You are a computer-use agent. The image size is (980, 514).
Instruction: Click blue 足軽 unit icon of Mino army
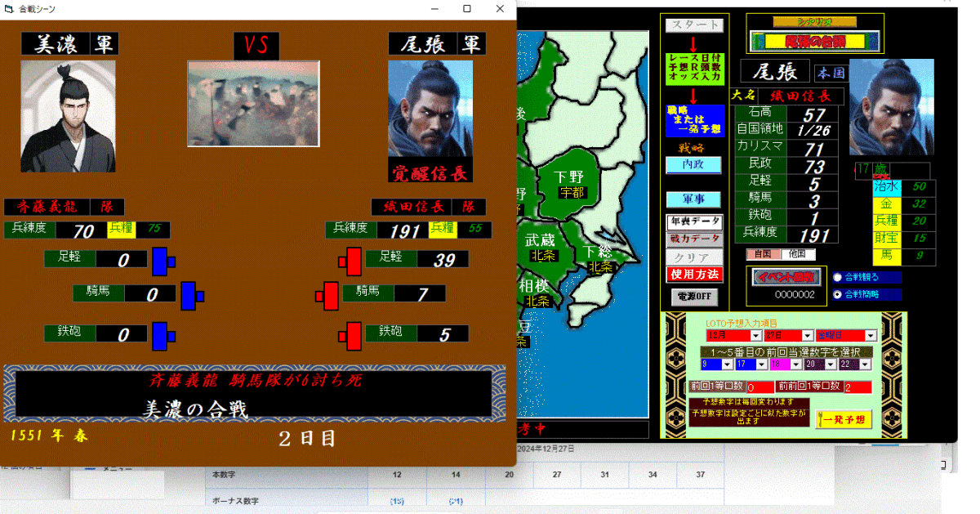[163, 261]
